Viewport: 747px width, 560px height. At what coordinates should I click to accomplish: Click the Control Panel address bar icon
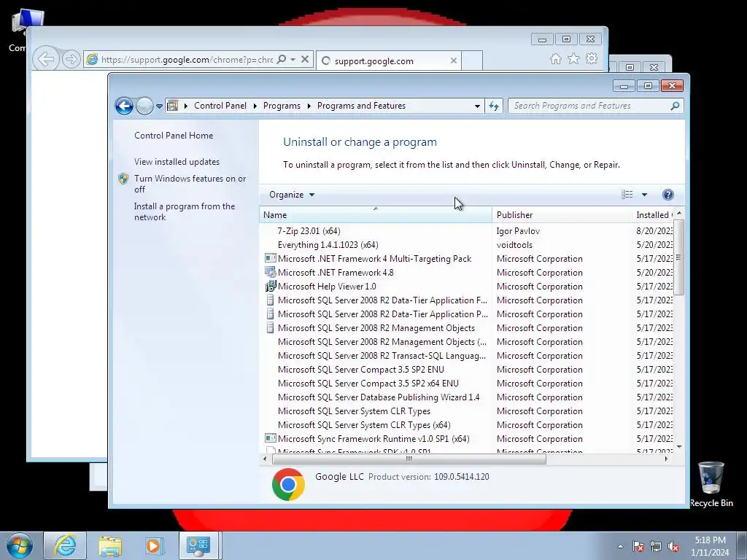tap(172, 106)
